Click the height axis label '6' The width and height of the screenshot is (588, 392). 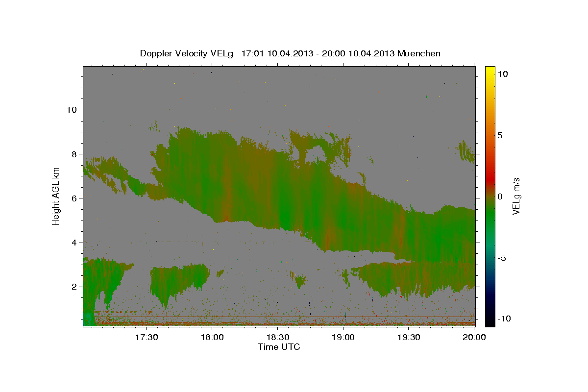click(x=75, y=198)
